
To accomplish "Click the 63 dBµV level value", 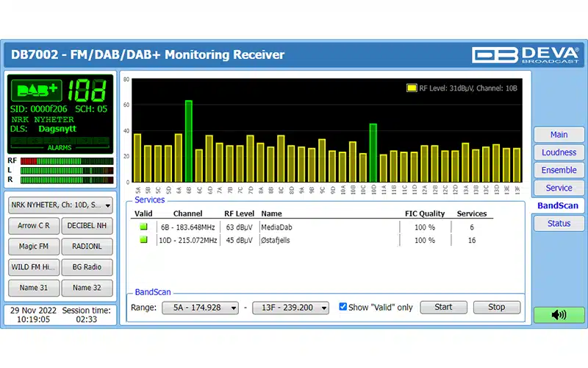I will (240, 227).
